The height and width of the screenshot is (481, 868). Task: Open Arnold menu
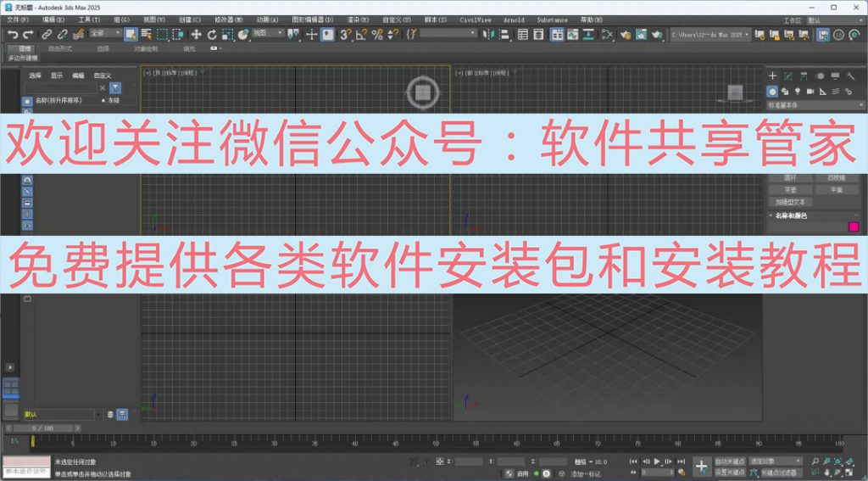click(x=514, y=20)
